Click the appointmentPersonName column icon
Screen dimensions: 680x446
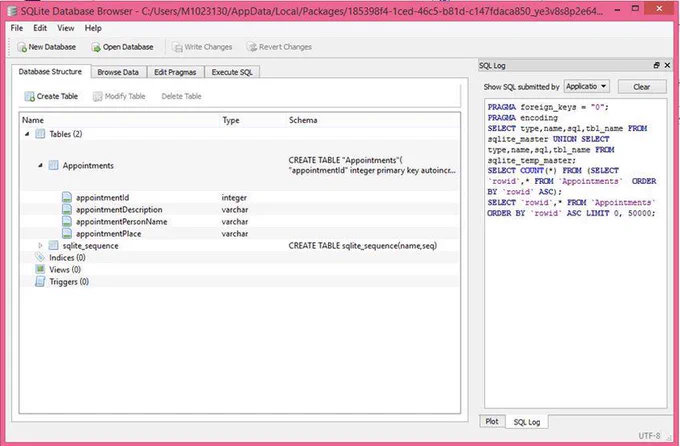click(x=67, y=221)
